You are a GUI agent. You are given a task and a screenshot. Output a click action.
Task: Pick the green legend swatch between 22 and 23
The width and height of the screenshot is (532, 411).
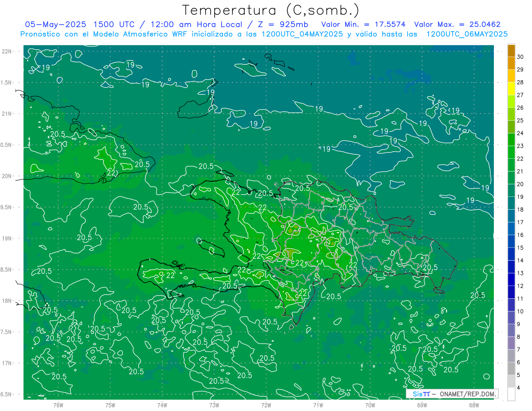[x=511, y=152]
